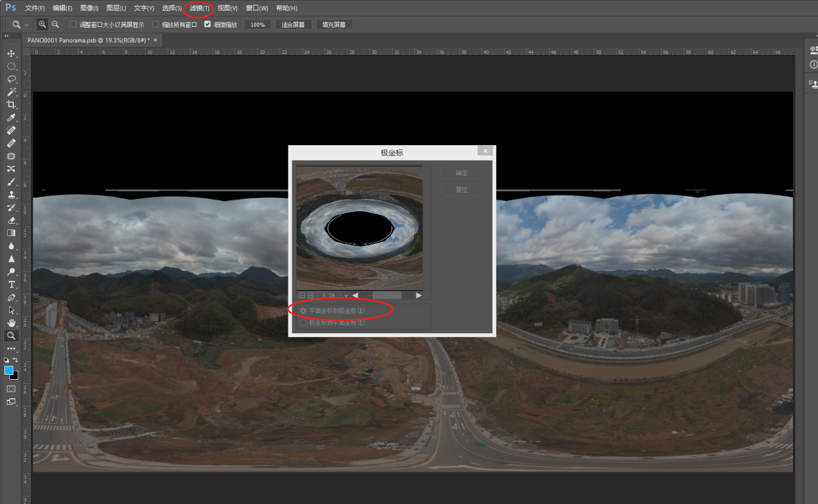Open the 帮助 menu
Viewport: 818px width, 504px height.
tap(286, 8)
